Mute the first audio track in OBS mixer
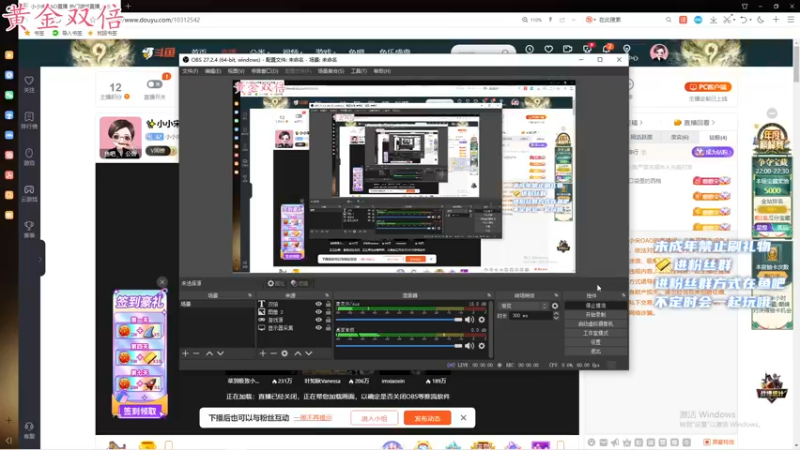Screen dimensions: 800x450 [469, 320]
